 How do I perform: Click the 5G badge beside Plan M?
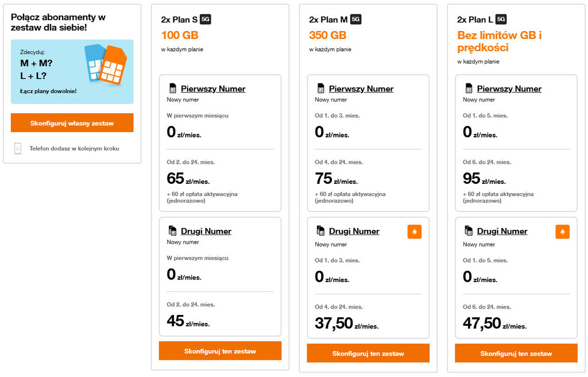point(355,20)
